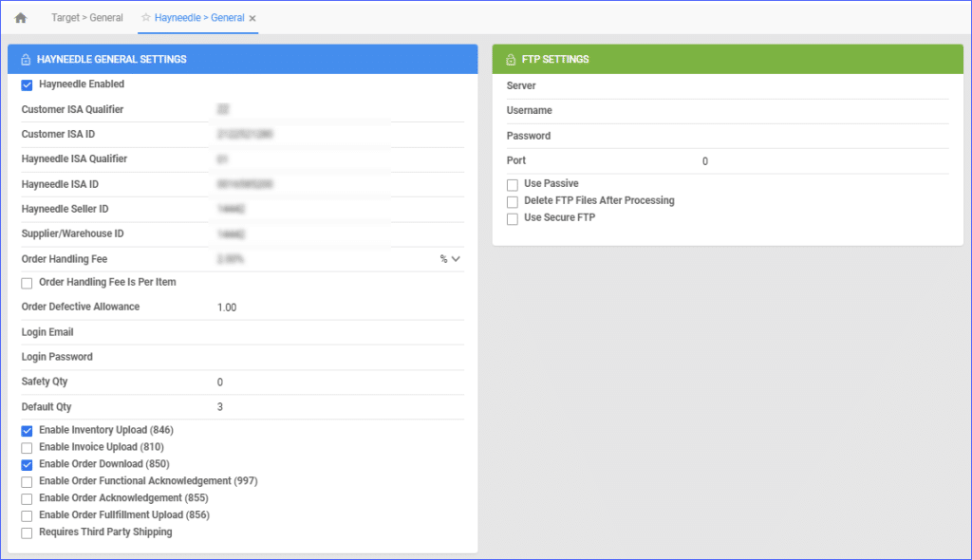Disable the Hayneedle Enabled checkbox
This screenshot has width=972, height=560.
(x=28, y=84)
